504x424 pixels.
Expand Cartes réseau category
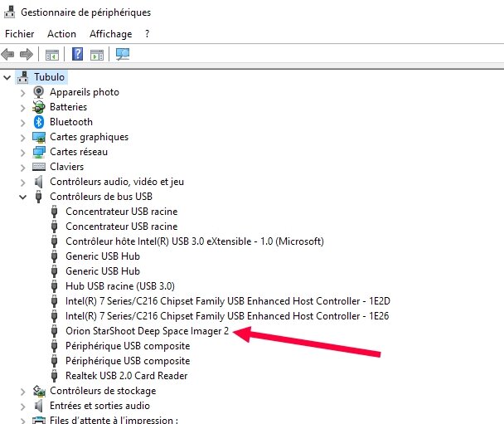coord(22,153)
